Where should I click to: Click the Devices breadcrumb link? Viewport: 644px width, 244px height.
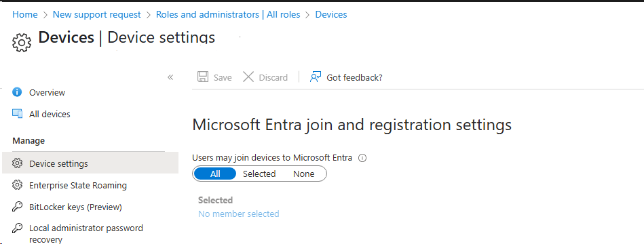tap(331, 14)
